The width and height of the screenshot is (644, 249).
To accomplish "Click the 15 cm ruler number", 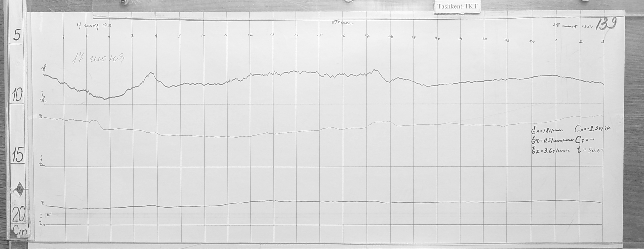I will click(17, 156).
